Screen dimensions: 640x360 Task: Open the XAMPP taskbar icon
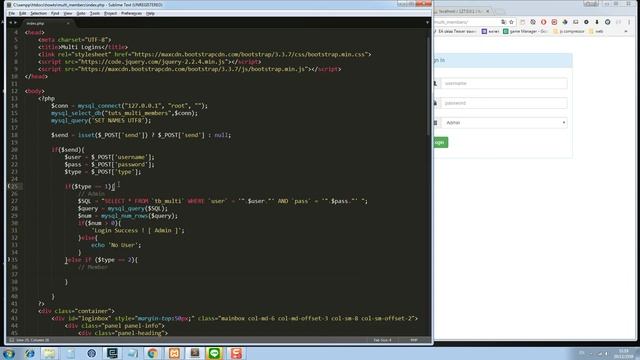click(x=174, y=353)
